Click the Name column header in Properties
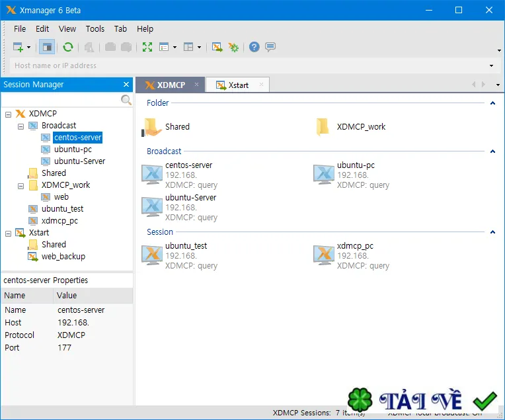Image resolution: width=505 pixels, height=420 pixels. (x=27, y=296)
